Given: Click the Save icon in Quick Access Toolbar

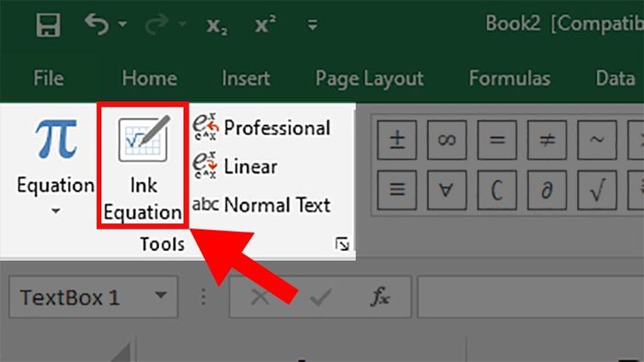Looking at the screenshot, I should [x=49, y=25].
